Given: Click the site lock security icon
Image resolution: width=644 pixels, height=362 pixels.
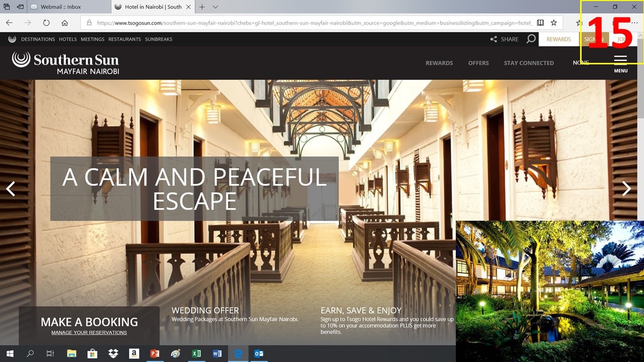Looking at the screenshot, I should point(89,23).
